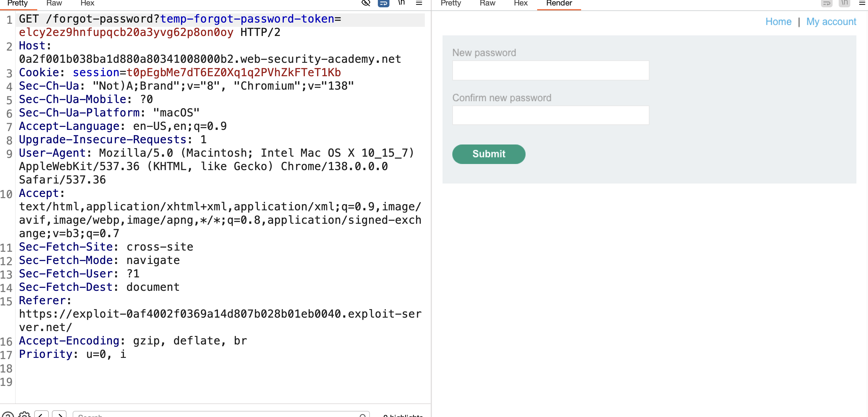
Task: Click response word wrap icon
Action: point(826,3)
